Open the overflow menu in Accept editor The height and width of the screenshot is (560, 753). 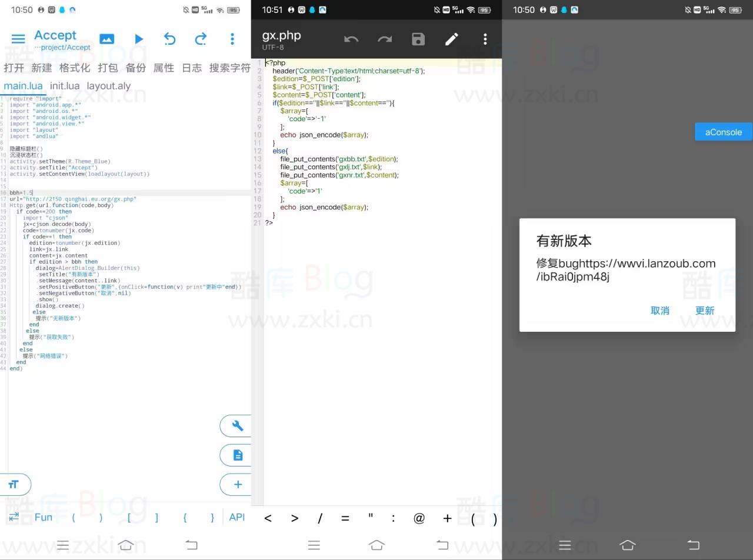click(232, 39)
